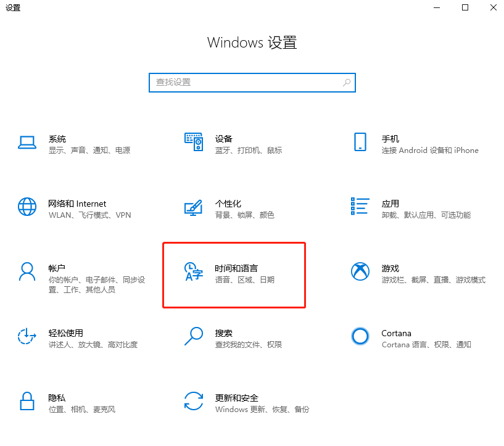Select the 游戏 title text

pyautogui.click(x=390, y=268)
